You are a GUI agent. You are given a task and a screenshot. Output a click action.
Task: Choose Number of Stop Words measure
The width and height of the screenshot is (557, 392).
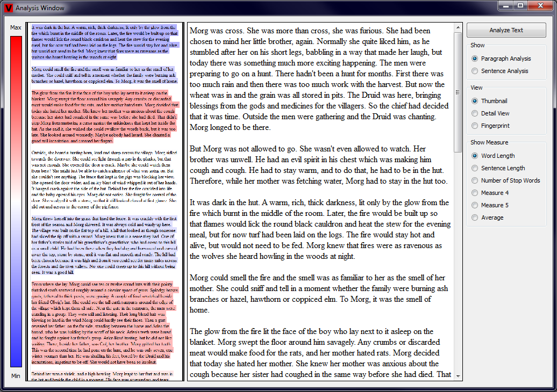point(475,180)
